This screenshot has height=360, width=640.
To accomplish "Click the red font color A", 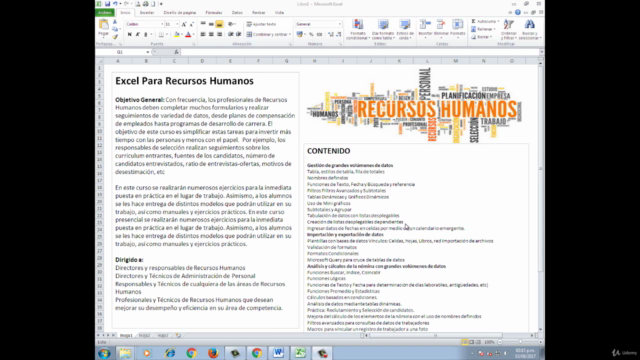I will [x=188, y=35].
